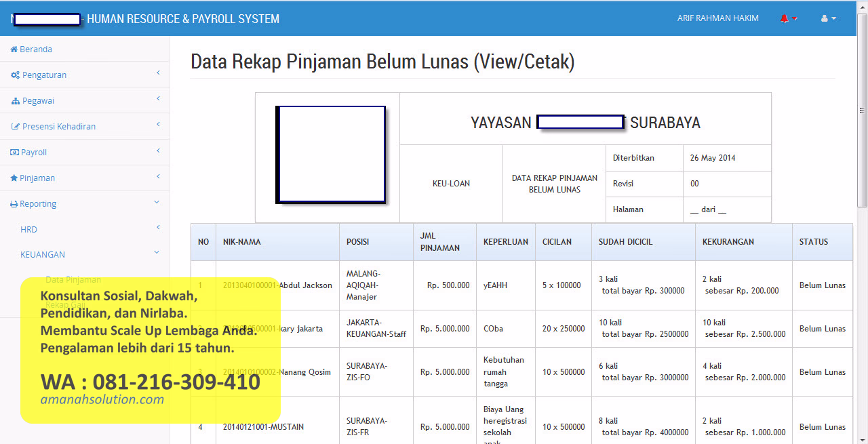Image resolution: width=868 pixels, height=444 pixels.
Task: Click the SURABAYA-ZIS-FO position cell
Action: [x=376, y=372]
